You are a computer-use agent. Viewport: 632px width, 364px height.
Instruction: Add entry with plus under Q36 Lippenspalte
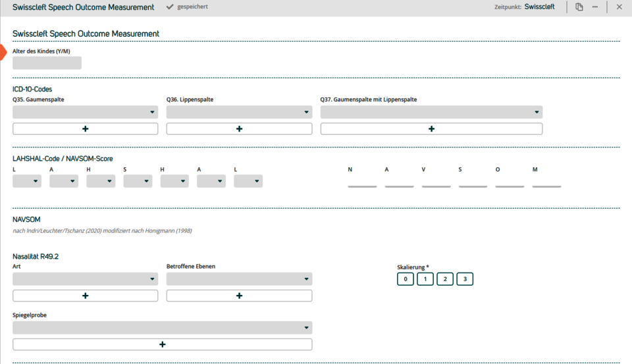click(x=239, y=129)
